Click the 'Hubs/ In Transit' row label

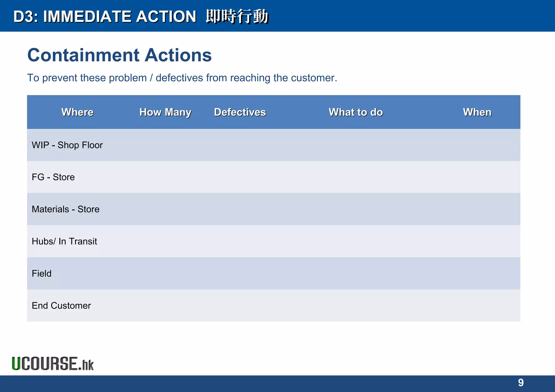click(x=64, y=241)
